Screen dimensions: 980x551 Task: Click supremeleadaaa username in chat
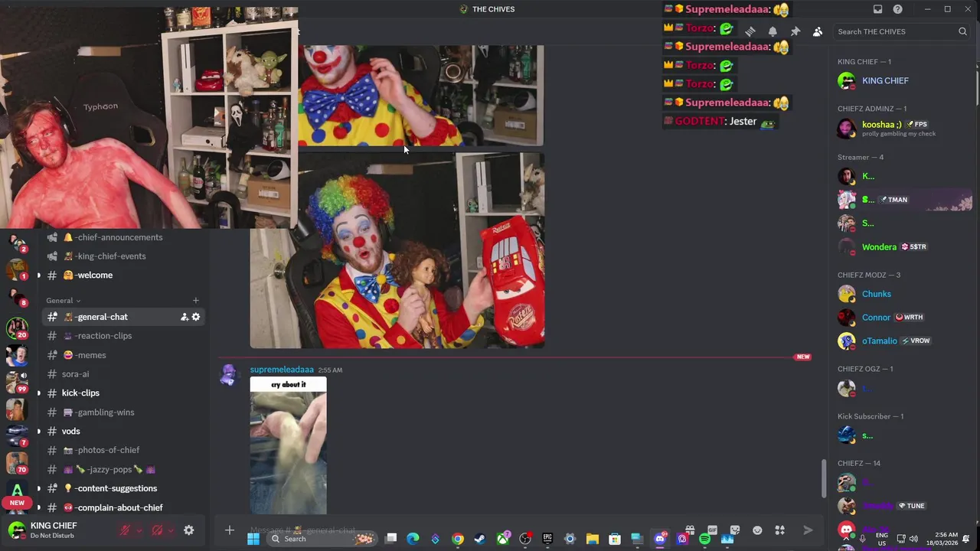click(282, 370)
